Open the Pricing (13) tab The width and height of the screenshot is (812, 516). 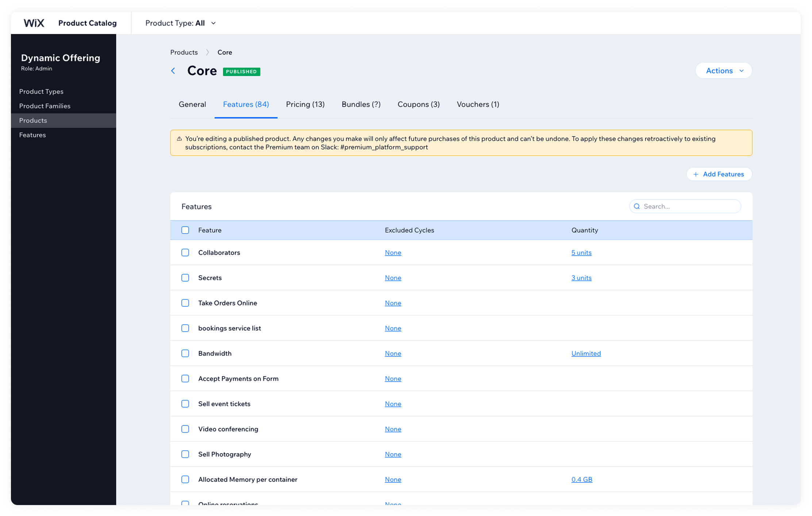click(x=305, y=104)
